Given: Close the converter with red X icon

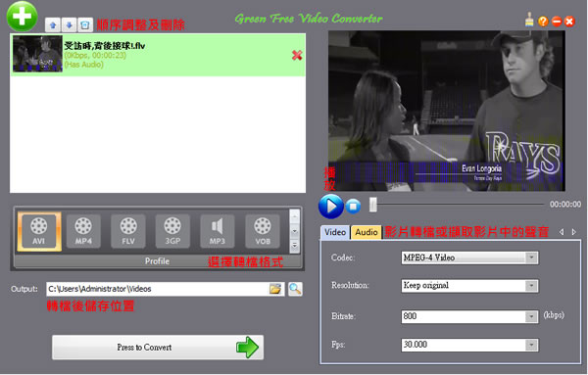Looking at the screenshot, I should [569, 22].
